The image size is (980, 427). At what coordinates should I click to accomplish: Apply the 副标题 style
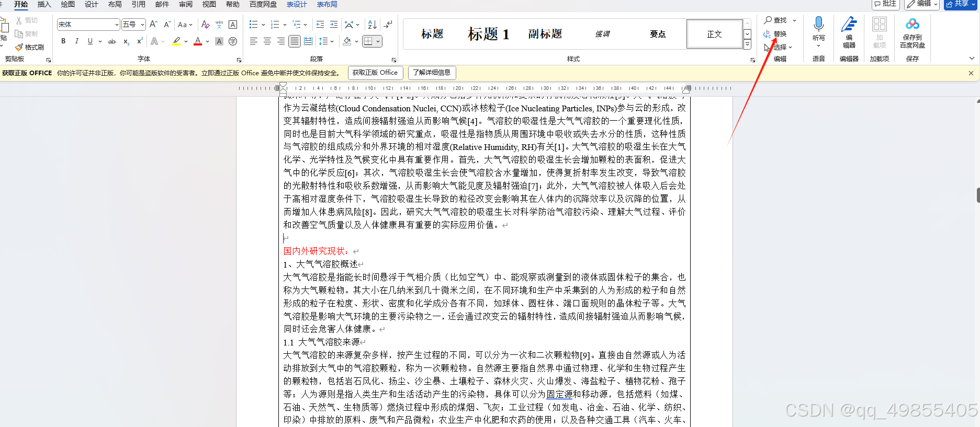tap(545, 34)
